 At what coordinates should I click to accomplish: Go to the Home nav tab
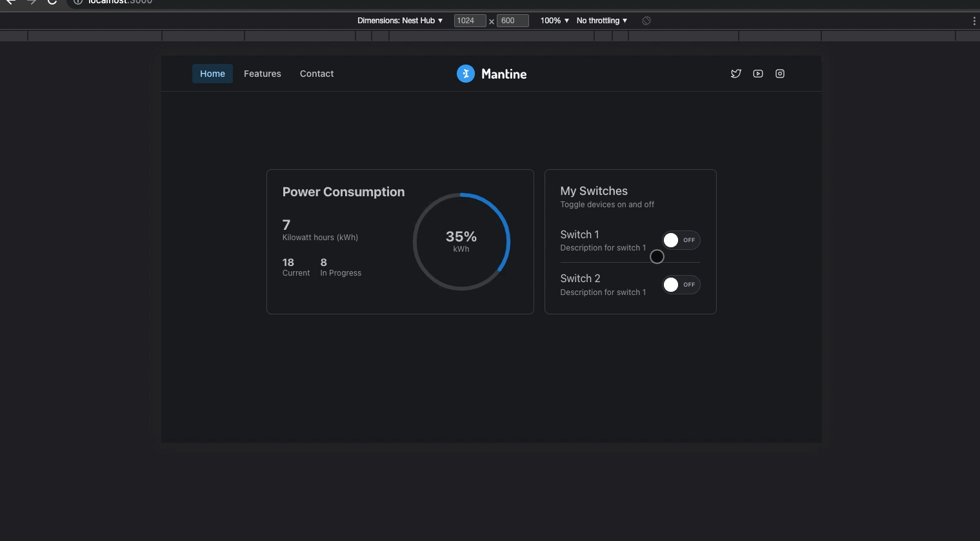coord(212,74)
